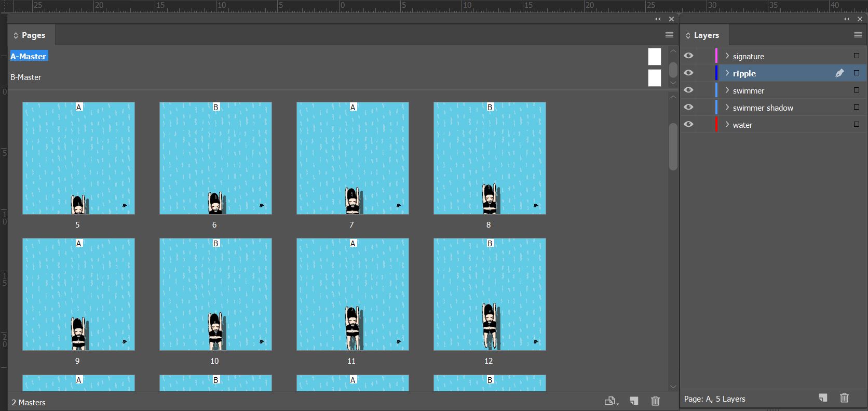
Task: Click masters list scroll up arrow
Action: point(673,51)
